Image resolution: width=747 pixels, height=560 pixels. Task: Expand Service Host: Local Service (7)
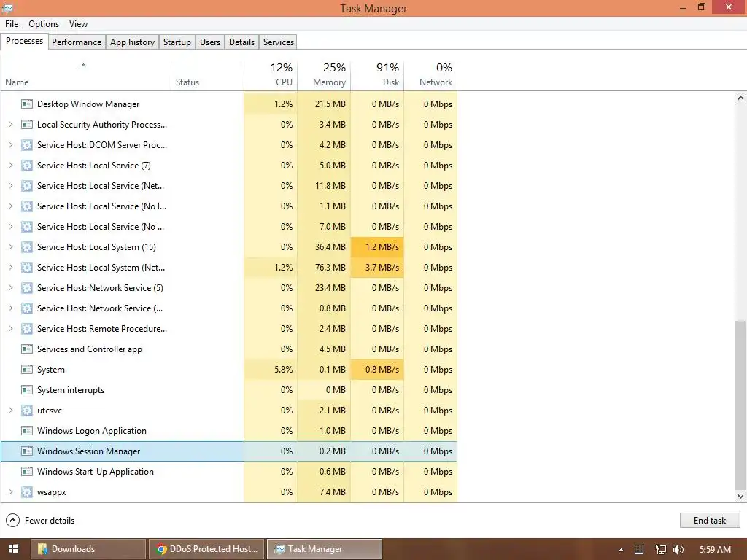click(x=10, y=166)
